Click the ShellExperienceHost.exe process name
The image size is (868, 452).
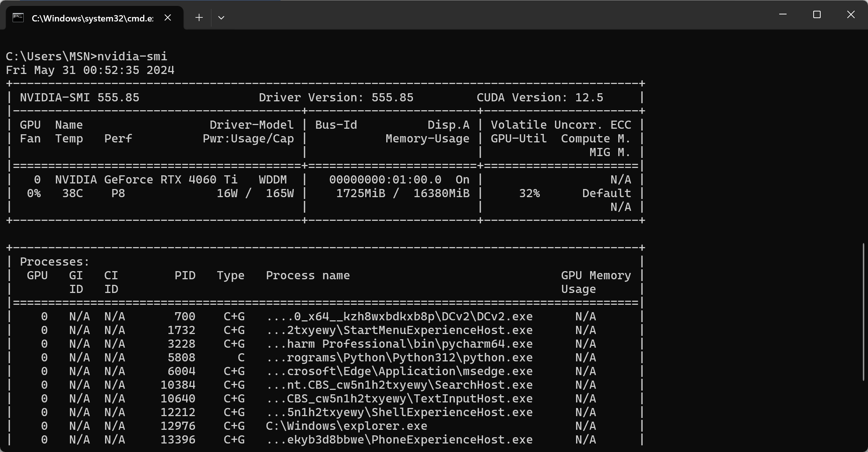[399, 412]
